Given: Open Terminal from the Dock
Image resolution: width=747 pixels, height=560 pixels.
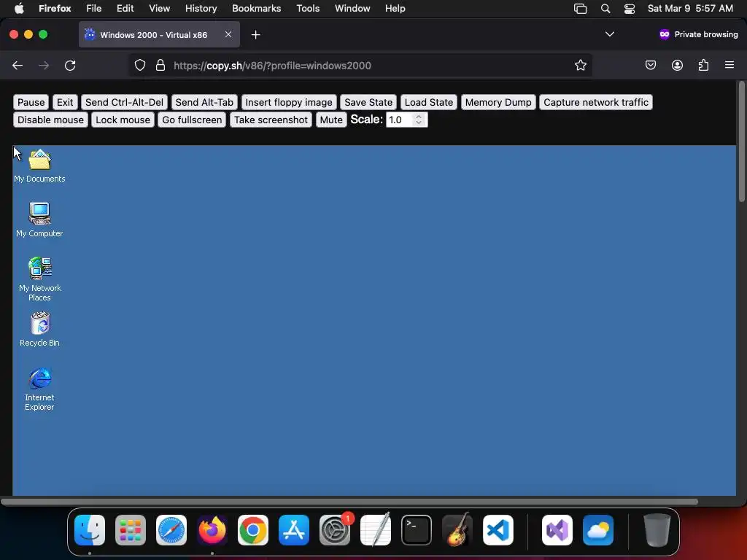Looking at the screenshot, I should click(x=417, y=530).
